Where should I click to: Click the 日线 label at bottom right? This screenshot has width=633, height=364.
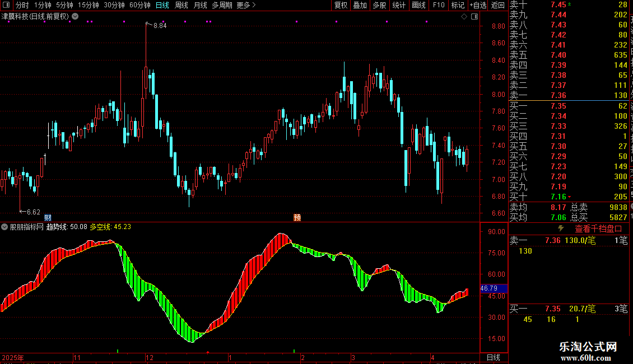pos(494,357)
